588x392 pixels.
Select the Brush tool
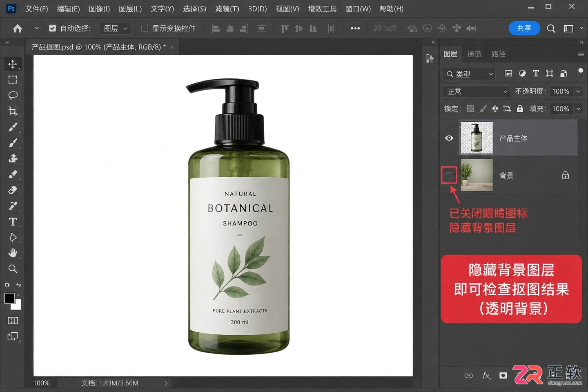coord(13,143)
